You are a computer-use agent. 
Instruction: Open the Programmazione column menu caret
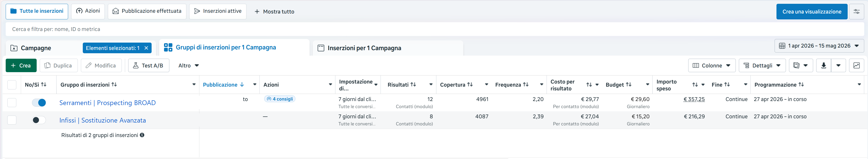tap(859, 84)
